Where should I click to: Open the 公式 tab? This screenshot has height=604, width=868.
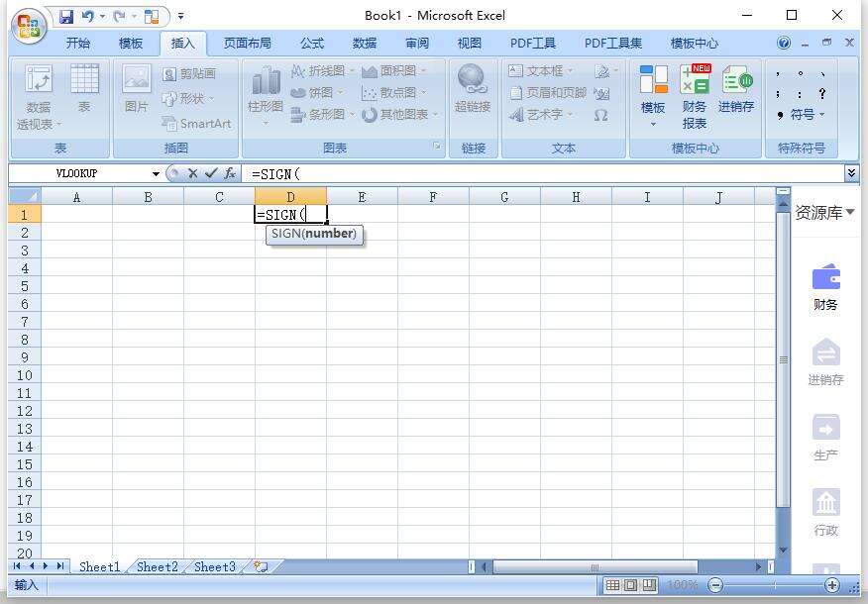312,44
